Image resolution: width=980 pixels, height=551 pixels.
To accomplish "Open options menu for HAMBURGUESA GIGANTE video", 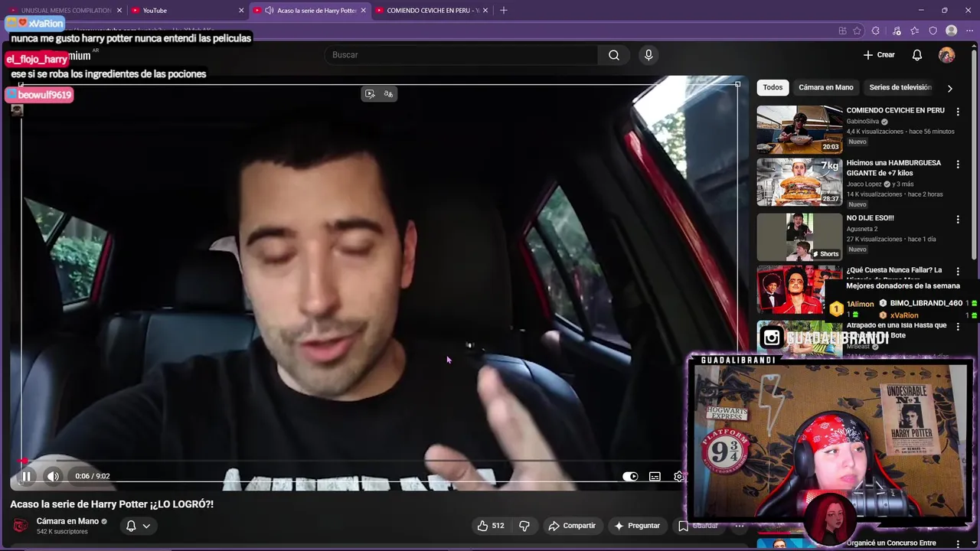I will [958, 164].
